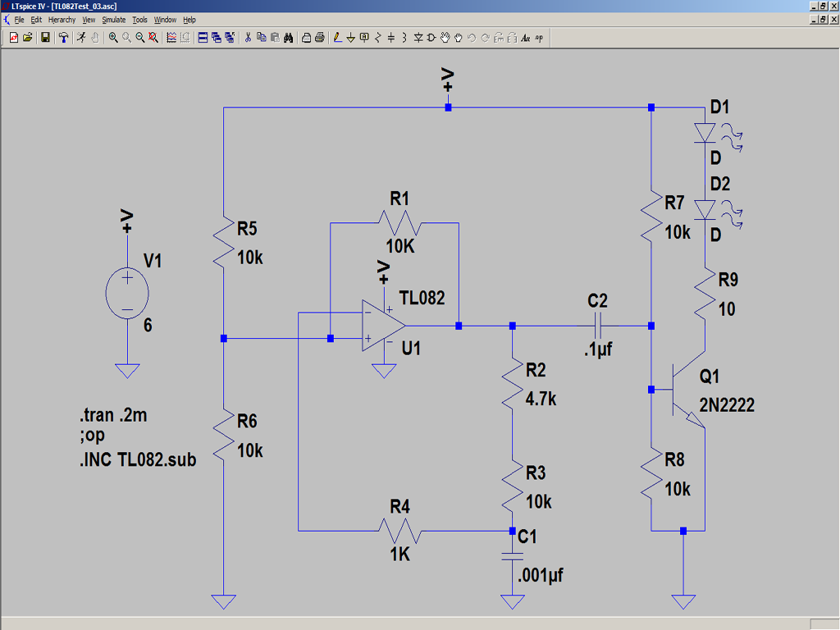Image resolution: width=840 pixels, height=630 pixels.
Task: Pick the Cut scissors tool
Action: [248, 38]
